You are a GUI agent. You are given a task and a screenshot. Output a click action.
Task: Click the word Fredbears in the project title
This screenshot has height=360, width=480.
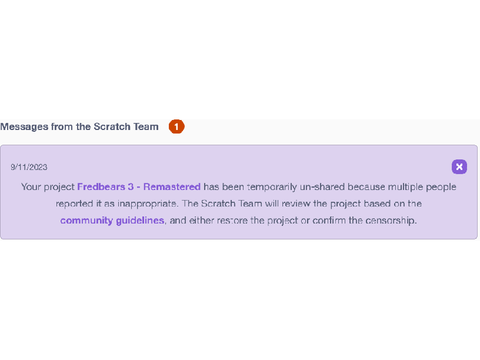(101, 187)
